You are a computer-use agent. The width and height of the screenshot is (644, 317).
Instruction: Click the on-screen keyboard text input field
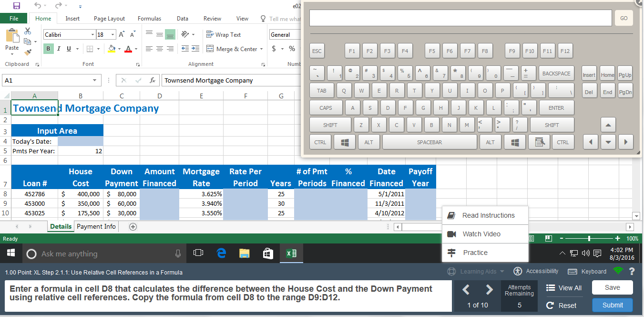460,18
